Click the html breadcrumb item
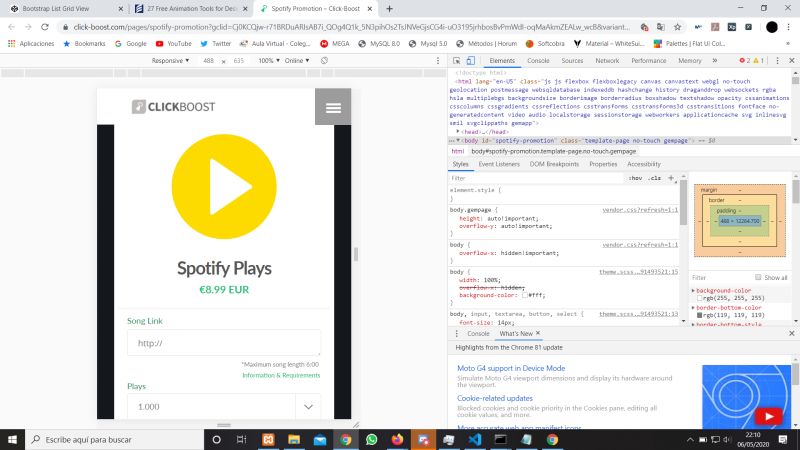The image size is (800, 450). pos(458,152)
